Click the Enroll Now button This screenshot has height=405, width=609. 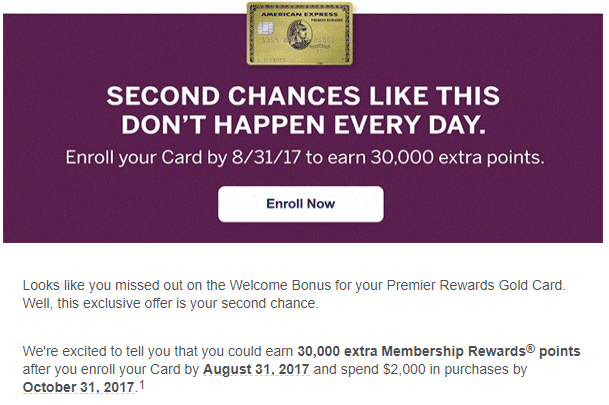tap(301, 204)
